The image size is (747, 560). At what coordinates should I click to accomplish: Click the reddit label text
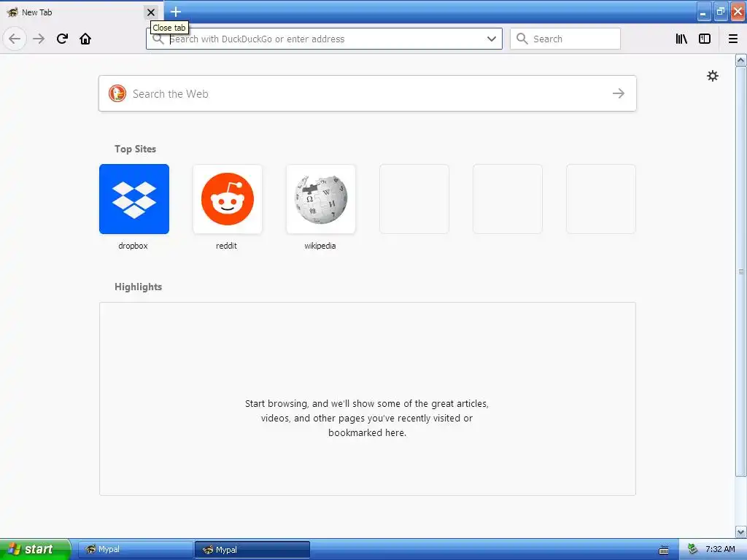(226, 246)
